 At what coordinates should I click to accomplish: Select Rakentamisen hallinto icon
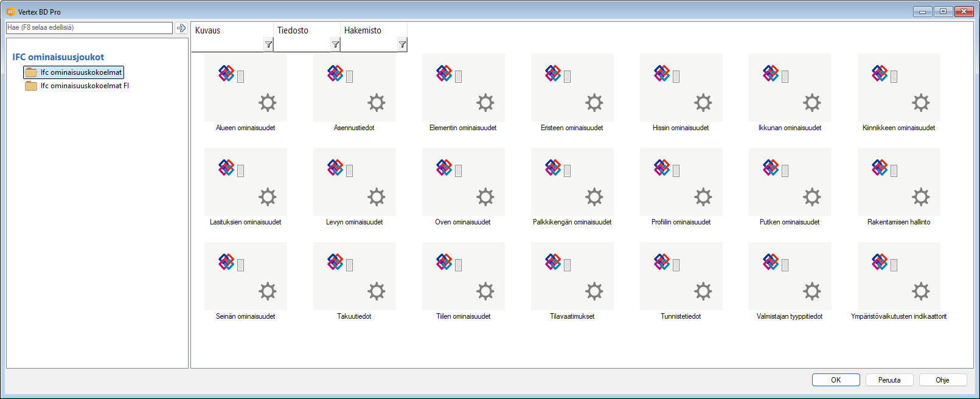899,182
